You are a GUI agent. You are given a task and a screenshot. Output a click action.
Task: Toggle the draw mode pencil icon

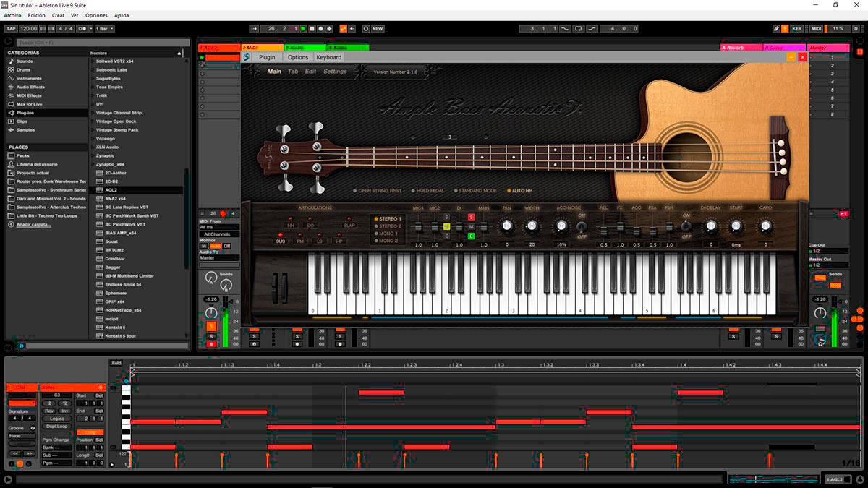776,28
